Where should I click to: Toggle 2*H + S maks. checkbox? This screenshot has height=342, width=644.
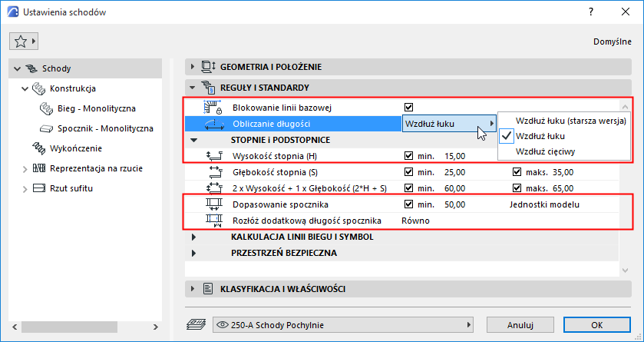[x=517, y=188]
